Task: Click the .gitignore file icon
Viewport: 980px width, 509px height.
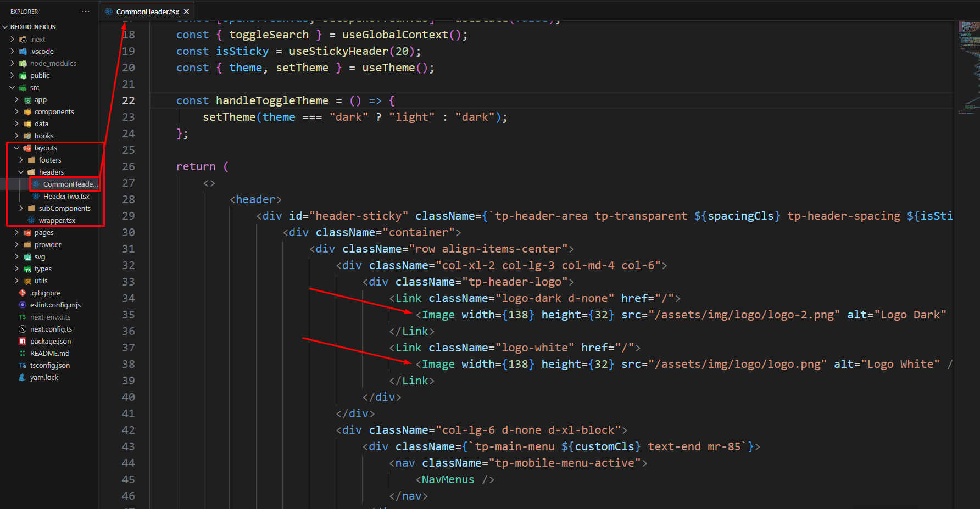Action: [x=23, y=293]
